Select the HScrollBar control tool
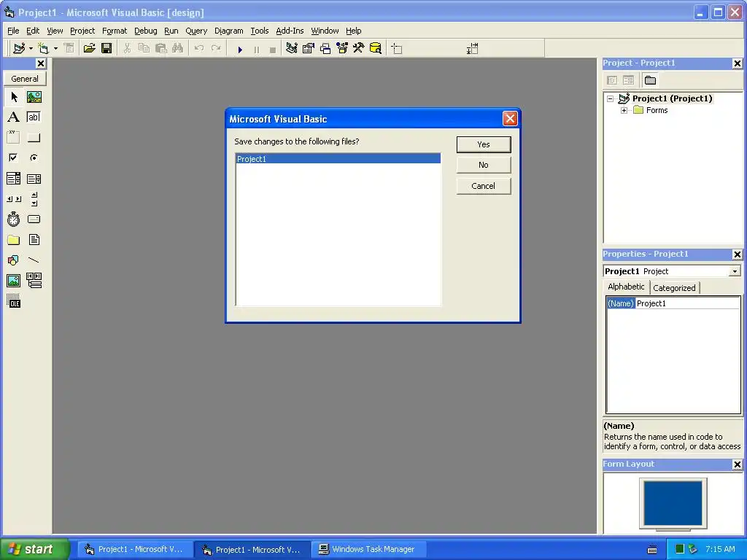The image size is (747, 560). [x=14, y=199]
